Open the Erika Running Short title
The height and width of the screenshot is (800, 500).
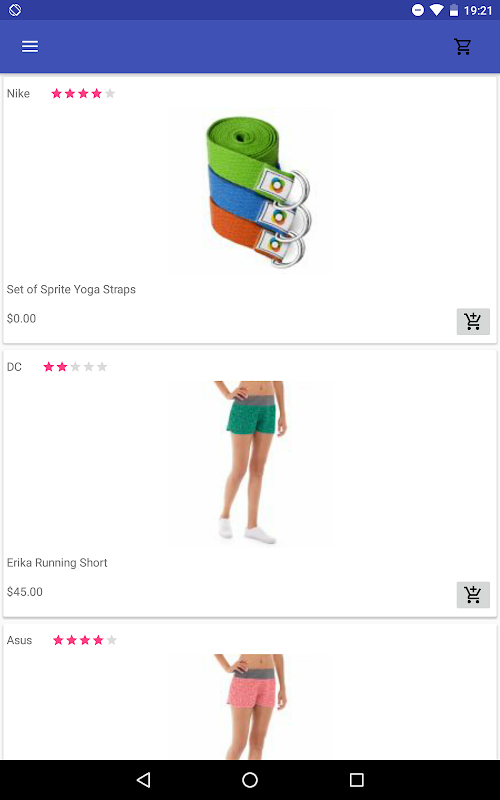point(57,563)
